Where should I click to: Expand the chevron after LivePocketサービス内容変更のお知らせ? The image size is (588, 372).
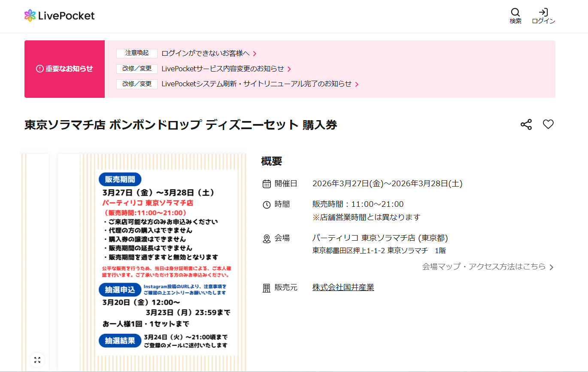coord(290,69)
